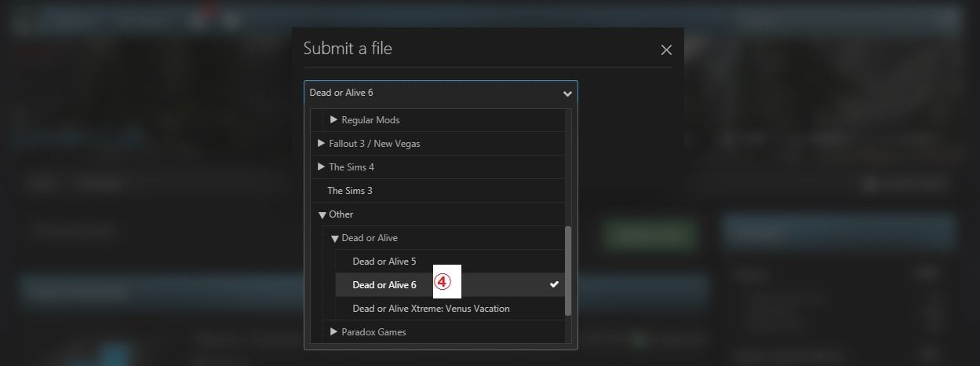Click the checkmark next to Dead or Alive 6

[x=554, y=284]
